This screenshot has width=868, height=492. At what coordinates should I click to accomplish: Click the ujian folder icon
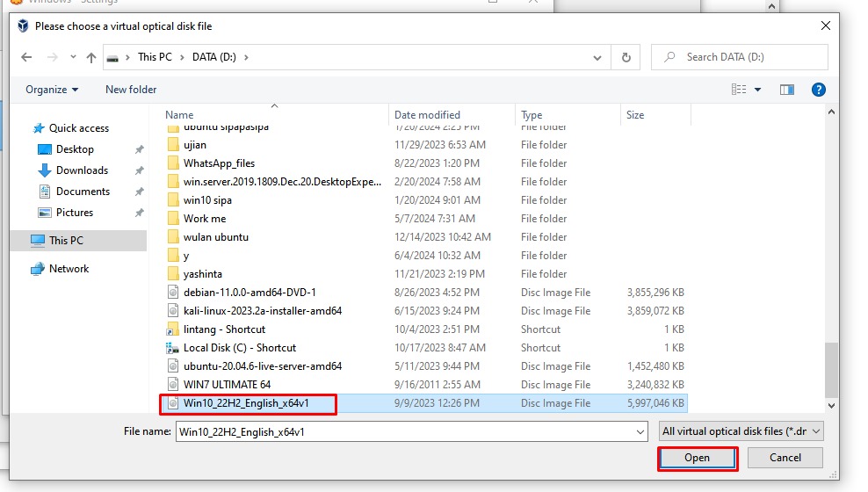coord(173,145)
